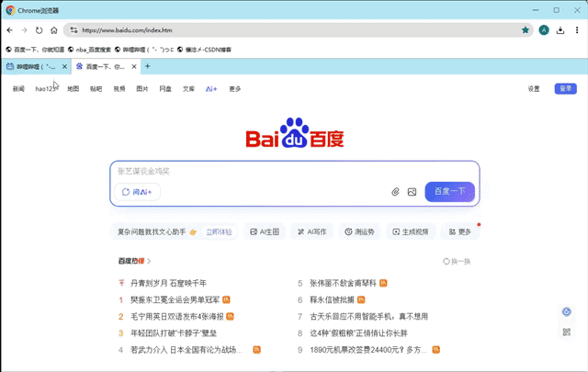Open hot topic 樊振东卫冕全运会男单冠军
588x372 pixels.
tap(175, 299)
